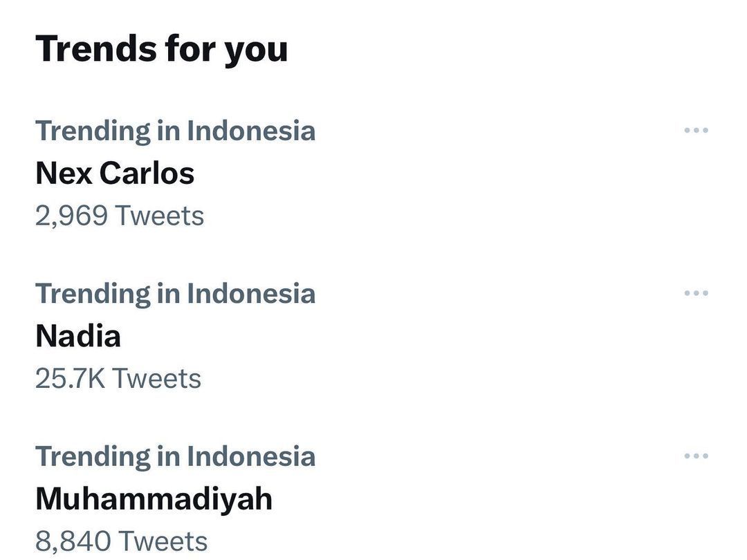Tap three-dot menu beside 8,840 Tweets trend
Image resolution: width=747 pixels, height=560 pixels.
tap(696, 456)
